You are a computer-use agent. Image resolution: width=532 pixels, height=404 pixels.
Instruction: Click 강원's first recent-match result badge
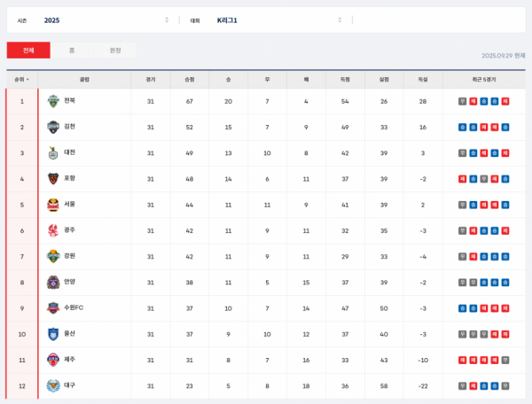(x=462, y=257)
